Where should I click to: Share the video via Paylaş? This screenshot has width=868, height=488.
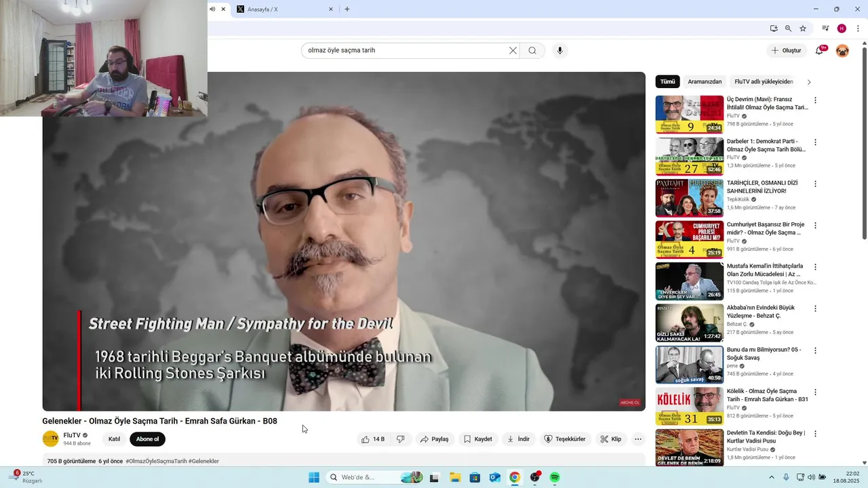[x=434, y=439]
